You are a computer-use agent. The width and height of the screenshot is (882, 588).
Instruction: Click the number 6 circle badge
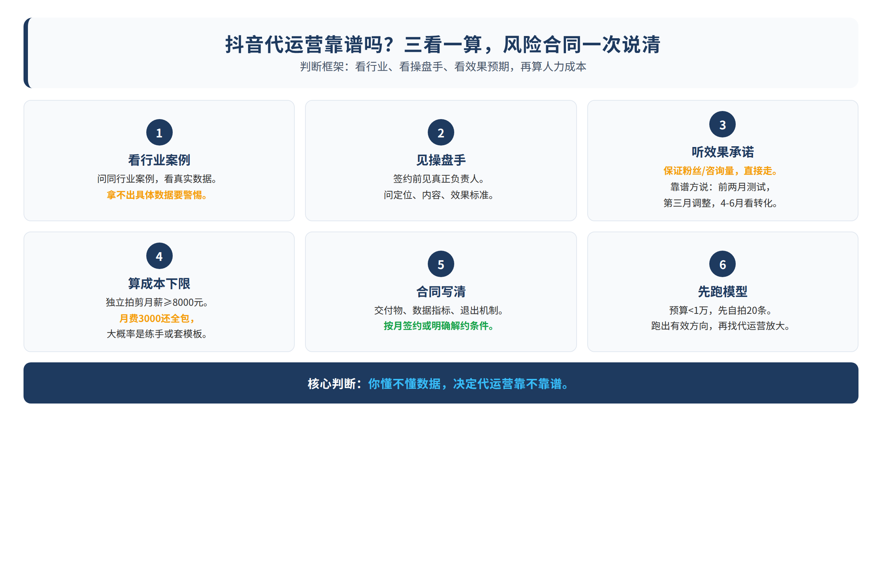pos(723,264)
